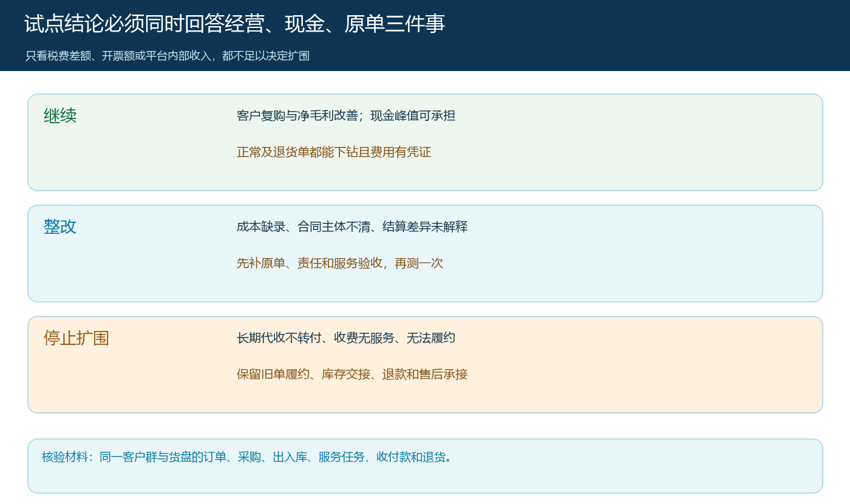850x504 pixels.
Task: Click the blue 整改 heading
Action: pos(60,226)
